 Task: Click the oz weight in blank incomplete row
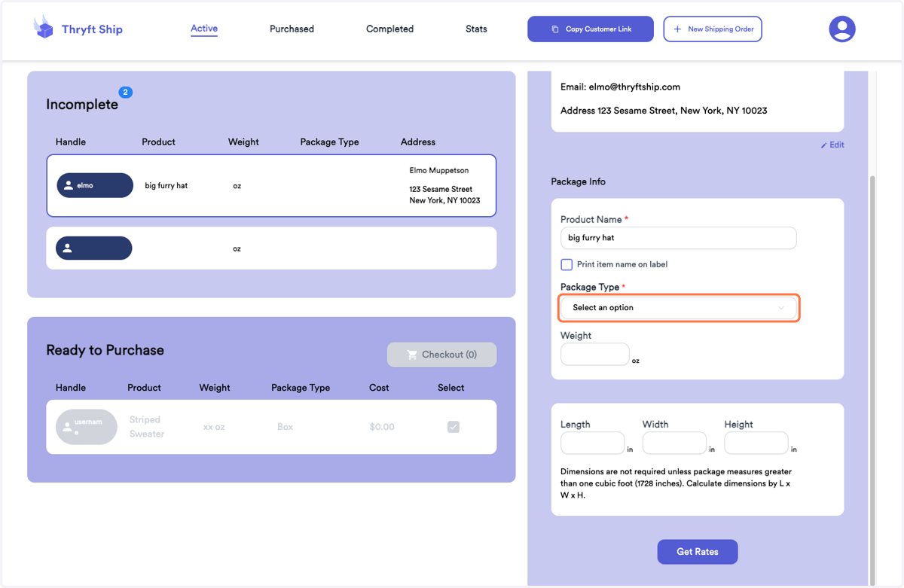pyautogui.click(x=237, y=248)
